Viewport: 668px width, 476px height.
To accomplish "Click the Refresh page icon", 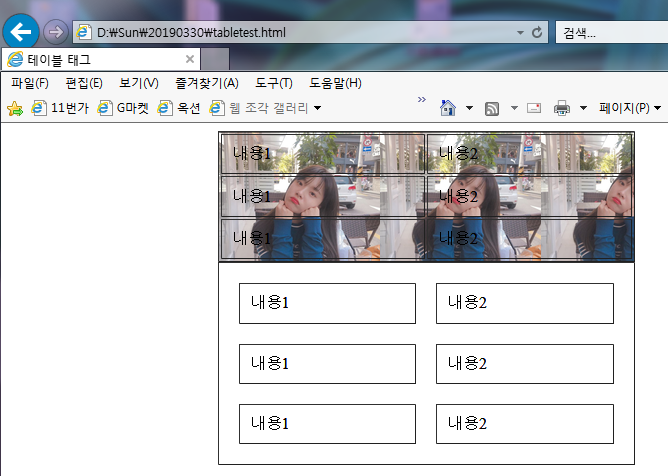I will (537, 32).
